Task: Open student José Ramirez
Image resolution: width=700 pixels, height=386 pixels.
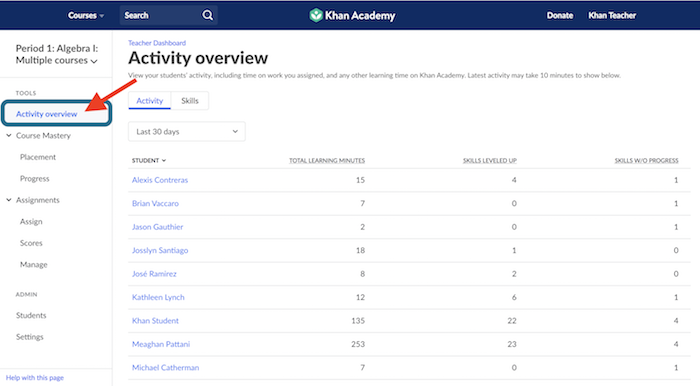Action: (154, 274)
